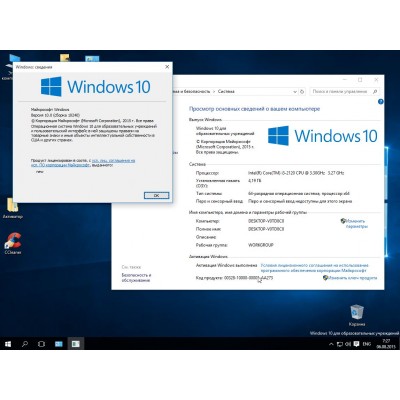Close the System control panel window
The image size is (400, 400).
376,80
